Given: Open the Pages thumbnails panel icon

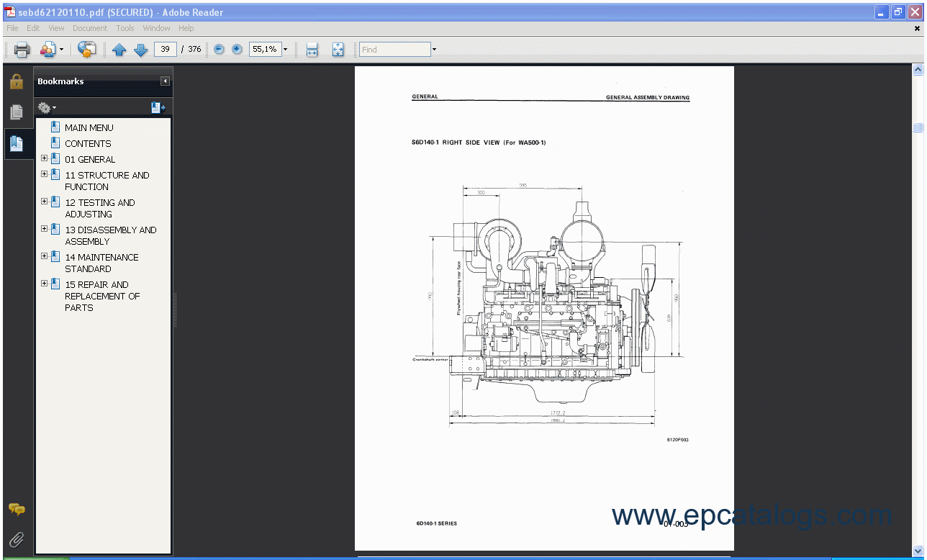Looking at the screenshot, I should pyautogui.click(x=16, y=112).
